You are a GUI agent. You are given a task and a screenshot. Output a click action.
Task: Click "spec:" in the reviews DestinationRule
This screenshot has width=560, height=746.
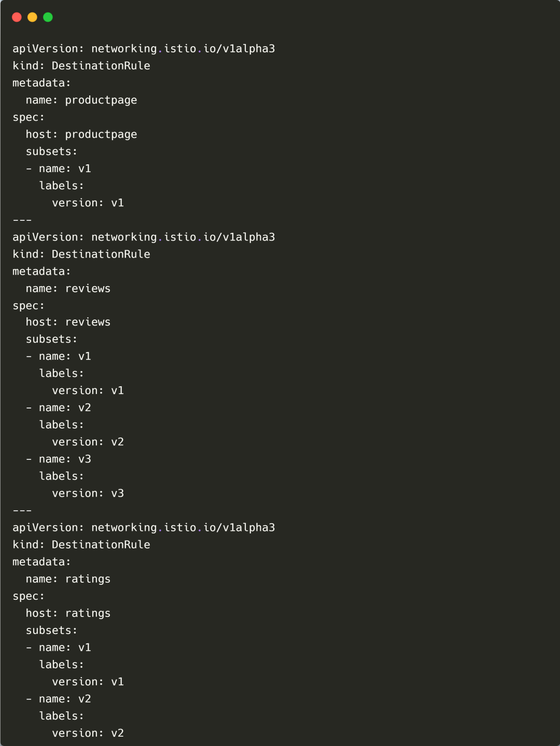[29, 306]
